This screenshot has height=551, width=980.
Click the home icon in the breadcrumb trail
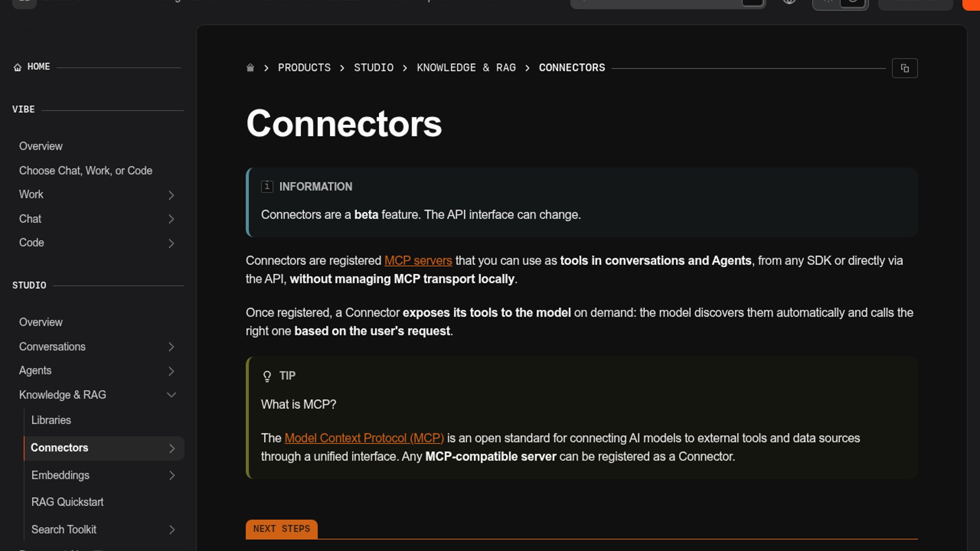[x=250, y=68]
